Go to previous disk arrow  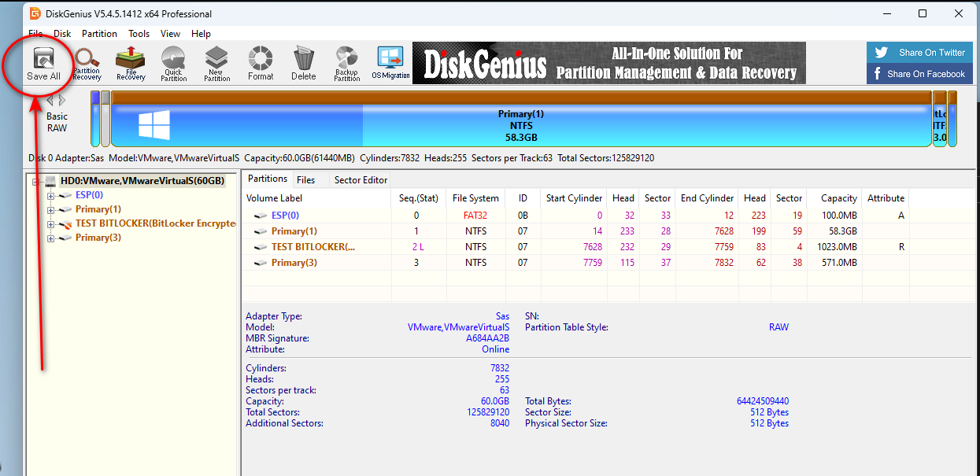coord(50,100)
